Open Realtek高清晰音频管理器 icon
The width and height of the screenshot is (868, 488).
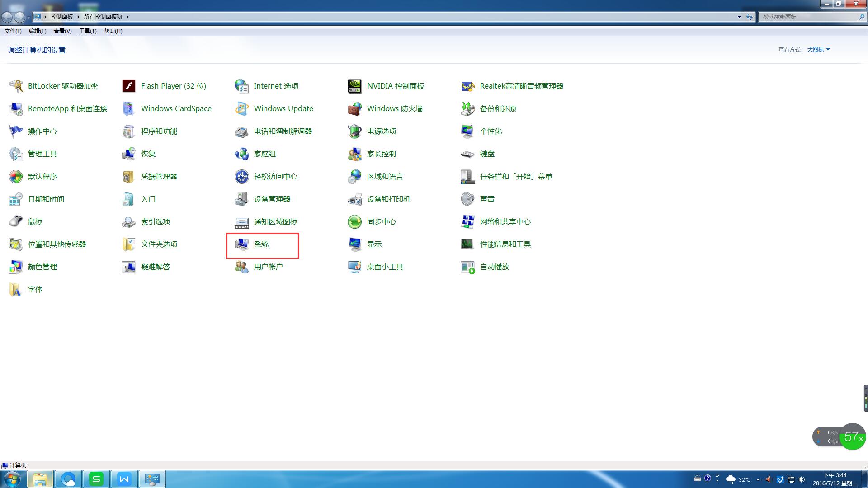click(468, 86)
